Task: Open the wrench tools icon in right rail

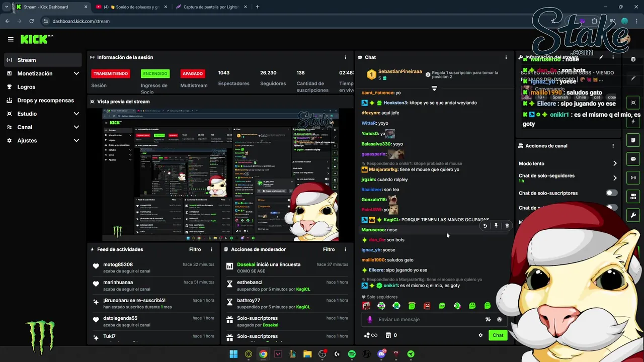Action: [x=633, y=215]
